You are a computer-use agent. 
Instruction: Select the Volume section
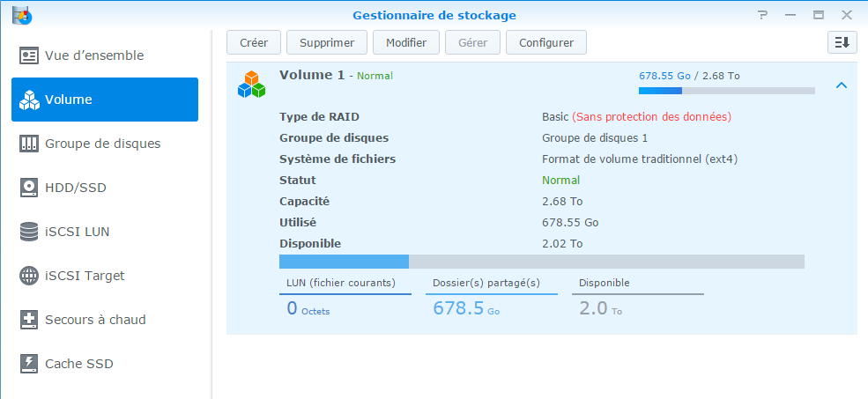click(105, 100)
